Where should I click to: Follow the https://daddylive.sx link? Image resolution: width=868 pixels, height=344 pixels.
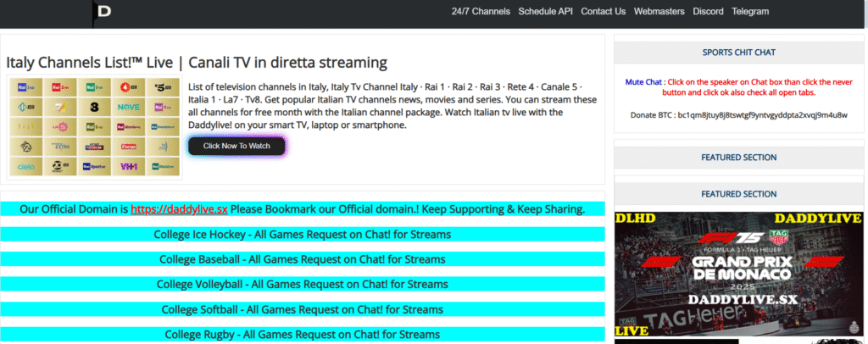[x=180, y=209]
